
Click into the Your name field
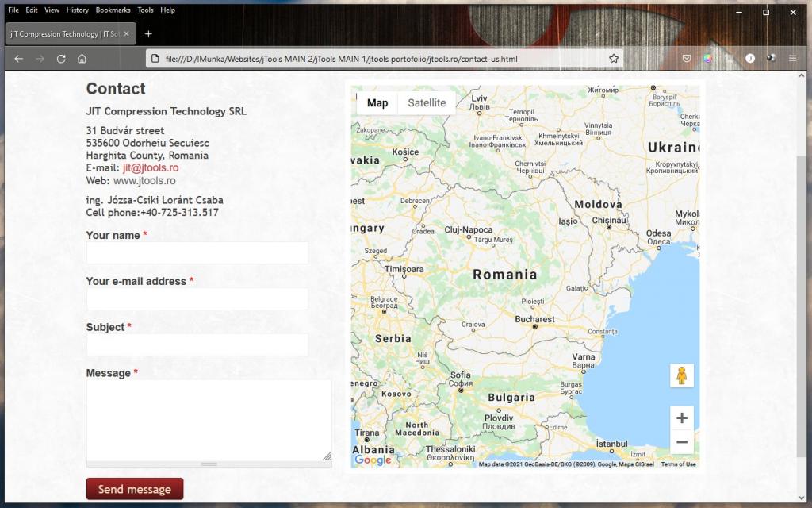pos(197,253)
